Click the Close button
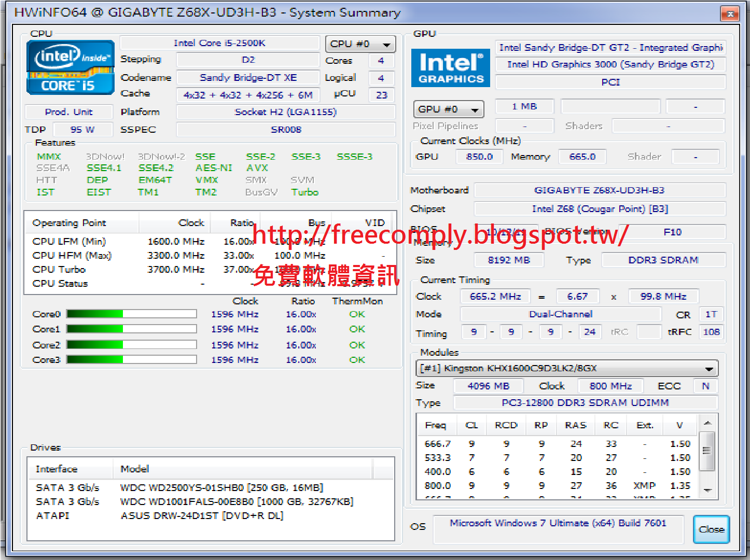 pos(711,529)
